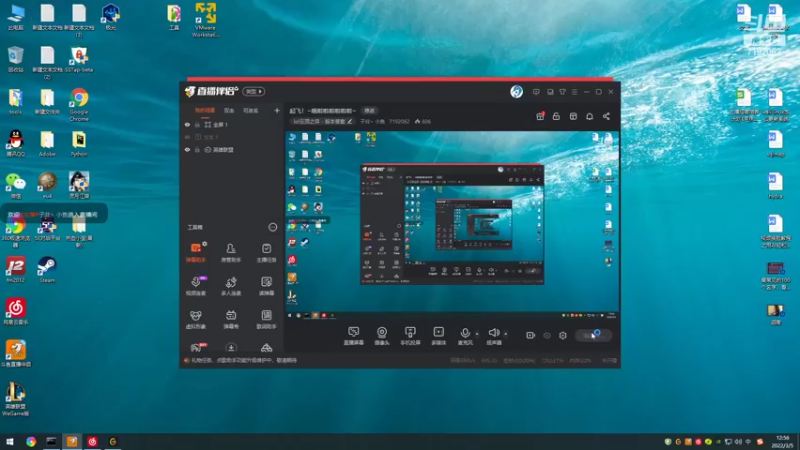Click the stream preview canvas

(x=452, y=226)
